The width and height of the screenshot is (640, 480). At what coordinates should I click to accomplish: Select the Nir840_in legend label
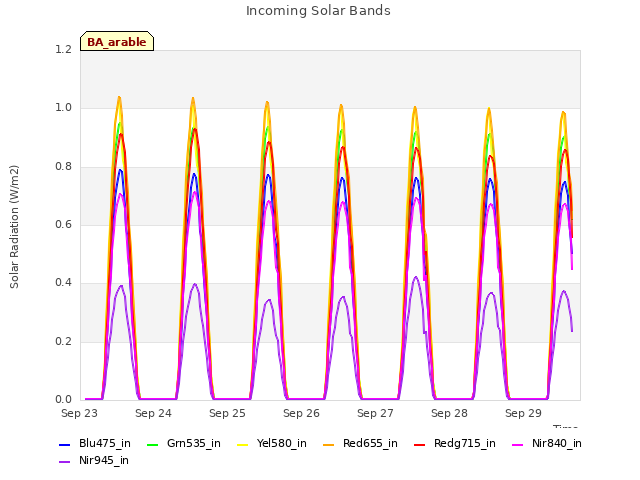coord(557,444)
